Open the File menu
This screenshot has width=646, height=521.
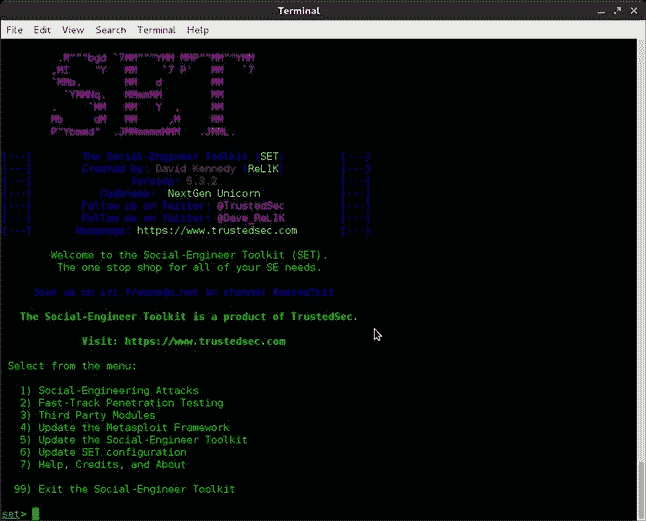tap(14, 30)
